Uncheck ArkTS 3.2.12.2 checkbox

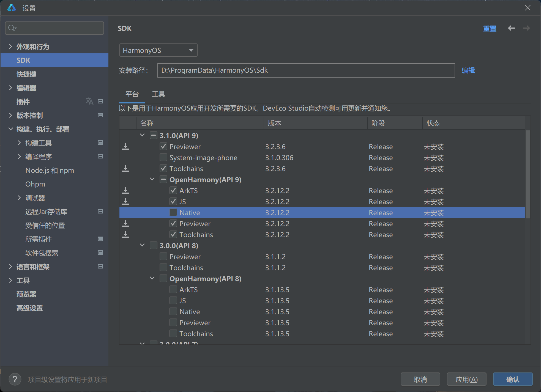tap(173, 190)
